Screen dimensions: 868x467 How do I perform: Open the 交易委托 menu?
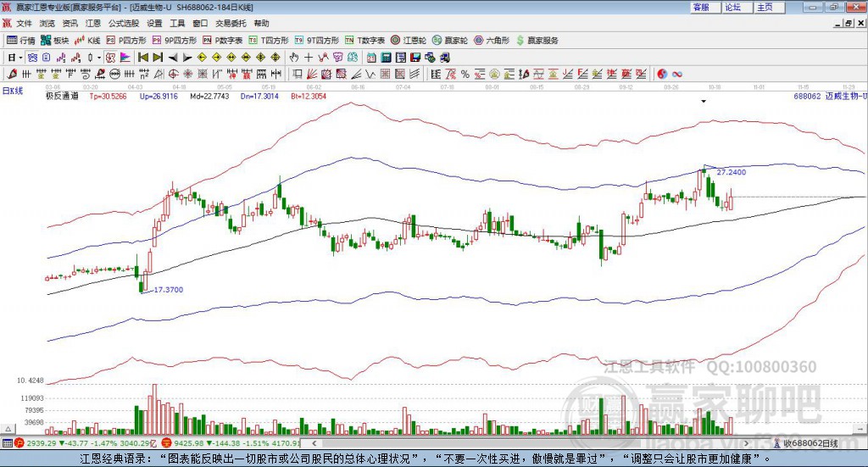click(231, 23)
